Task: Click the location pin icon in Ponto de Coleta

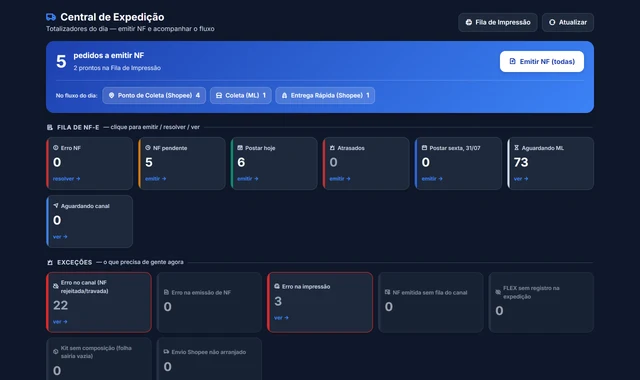Action: coord(111,95)
